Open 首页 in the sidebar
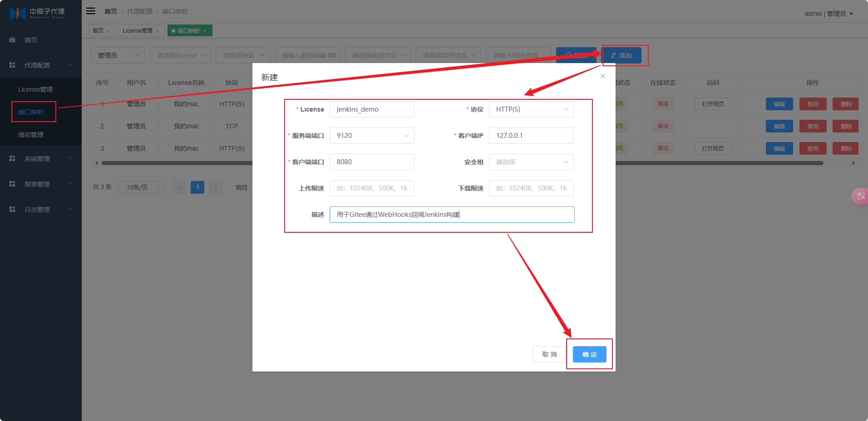This screenshot has width=868, height=421. tap(41, 40)
